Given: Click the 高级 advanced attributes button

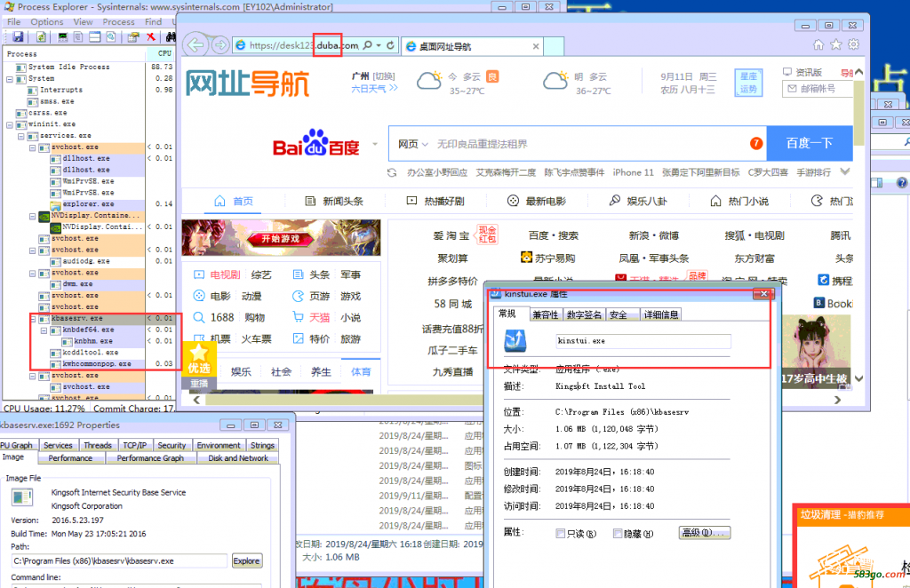Looking at the screenshot, I should click(705, 533).
